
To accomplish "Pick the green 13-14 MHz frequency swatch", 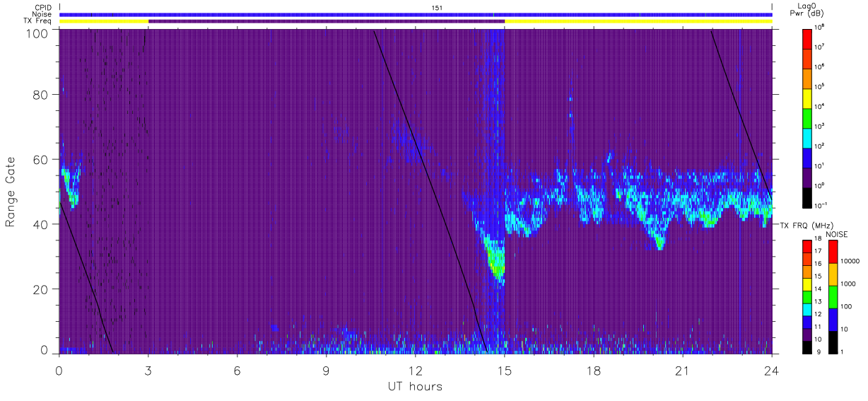I will (808, 296).
